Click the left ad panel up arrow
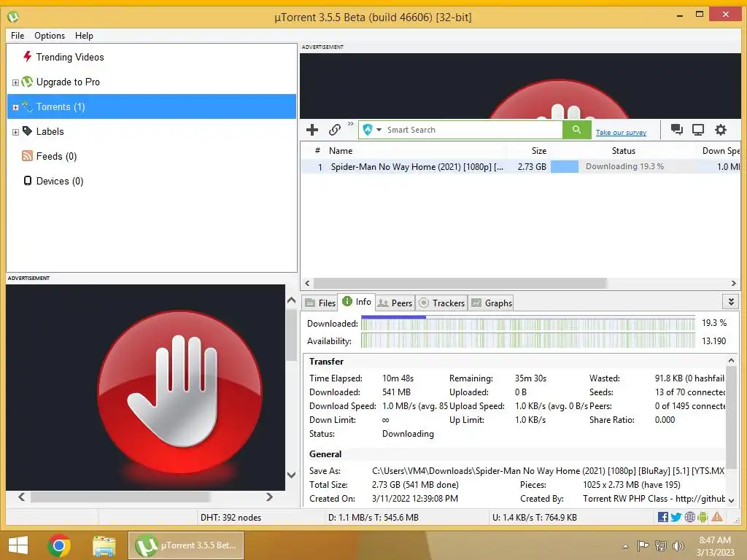 [292, 300]
